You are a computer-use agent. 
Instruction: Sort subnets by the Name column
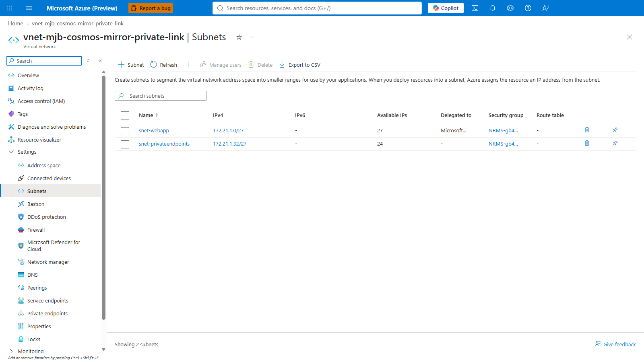click(x=148, y=115)
